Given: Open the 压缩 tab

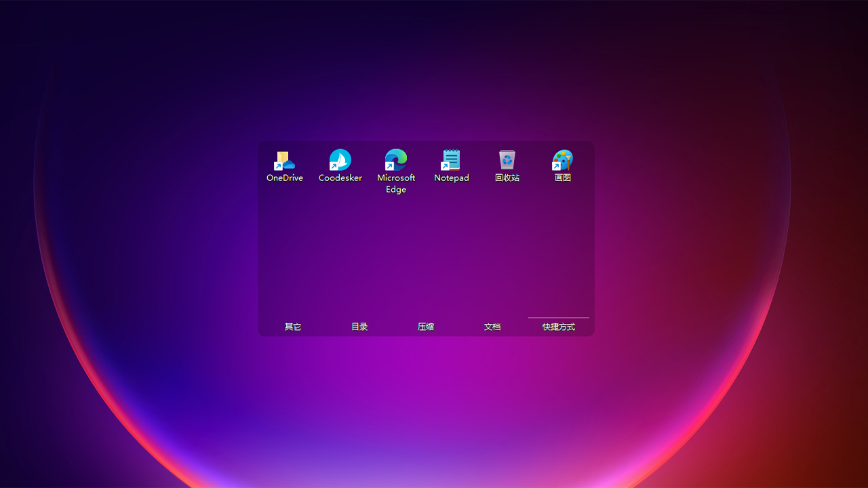Looking at the screenshot, I should (x=426, y=327).
